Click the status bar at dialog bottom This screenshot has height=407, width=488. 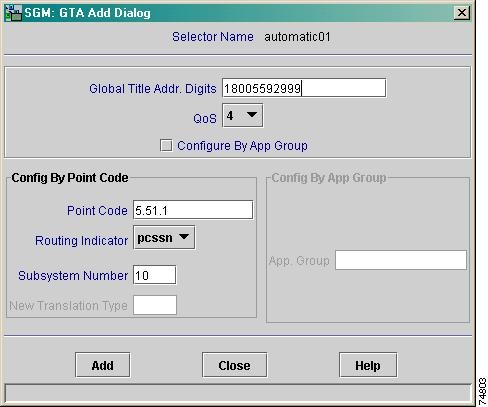coord(238,392)
